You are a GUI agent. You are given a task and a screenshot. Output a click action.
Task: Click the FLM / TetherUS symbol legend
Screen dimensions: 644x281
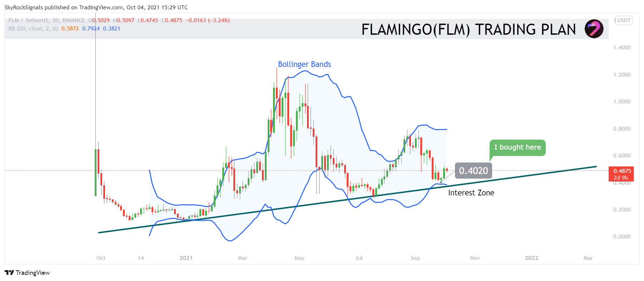(x=47, y=20)
